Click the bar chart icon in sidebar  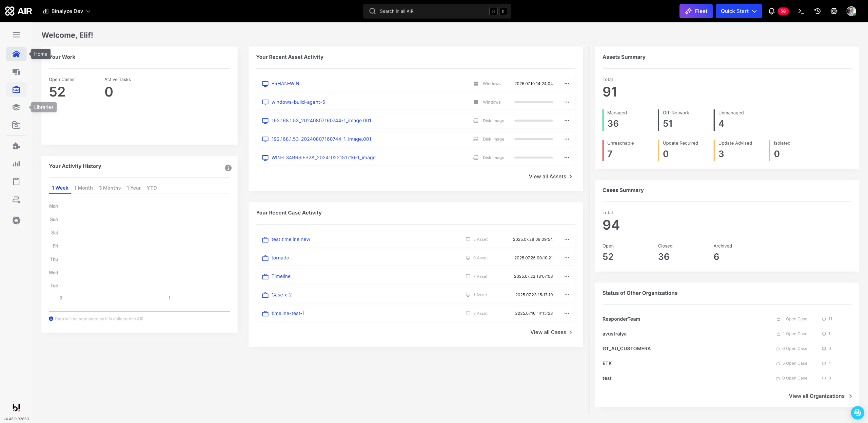pyautogui.click(x=16, y=164)
